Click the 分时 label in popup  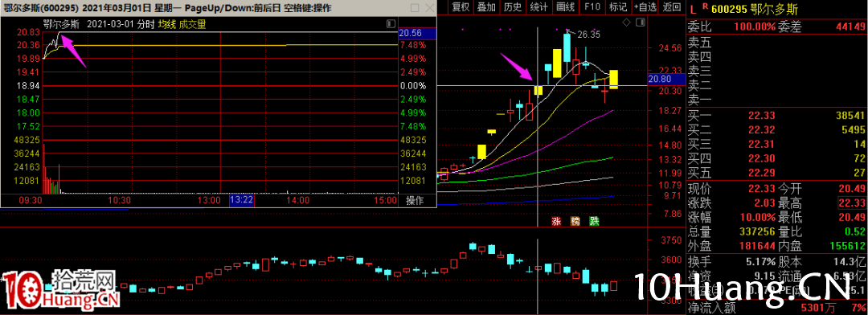(145, 24)
